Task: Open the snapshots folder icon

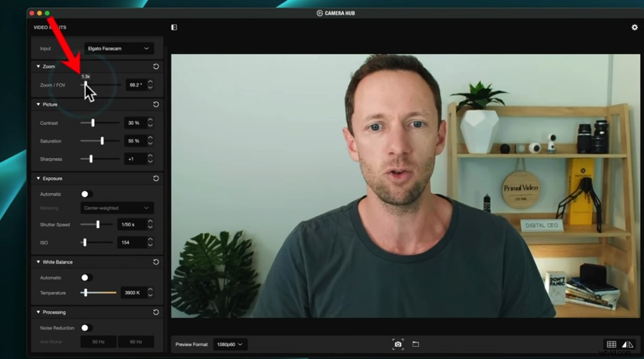Action: click(415, 344)
